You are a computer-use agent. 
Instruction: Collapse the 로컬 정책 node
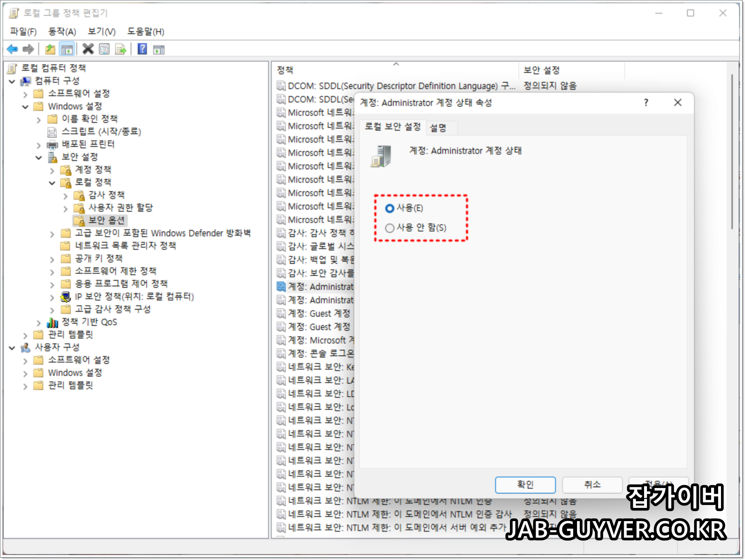(x=52, y=183)
